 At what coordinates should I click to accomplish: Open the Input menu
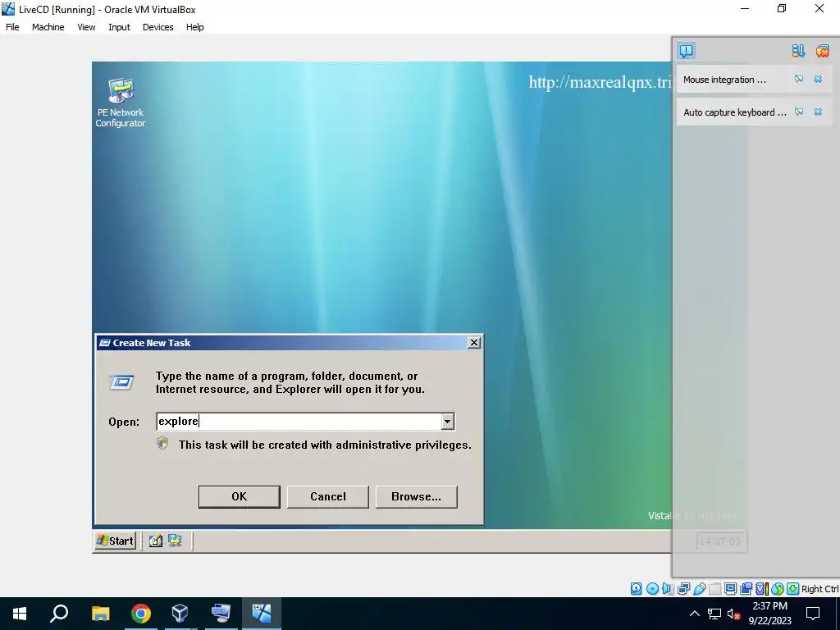tap(119, 27)
